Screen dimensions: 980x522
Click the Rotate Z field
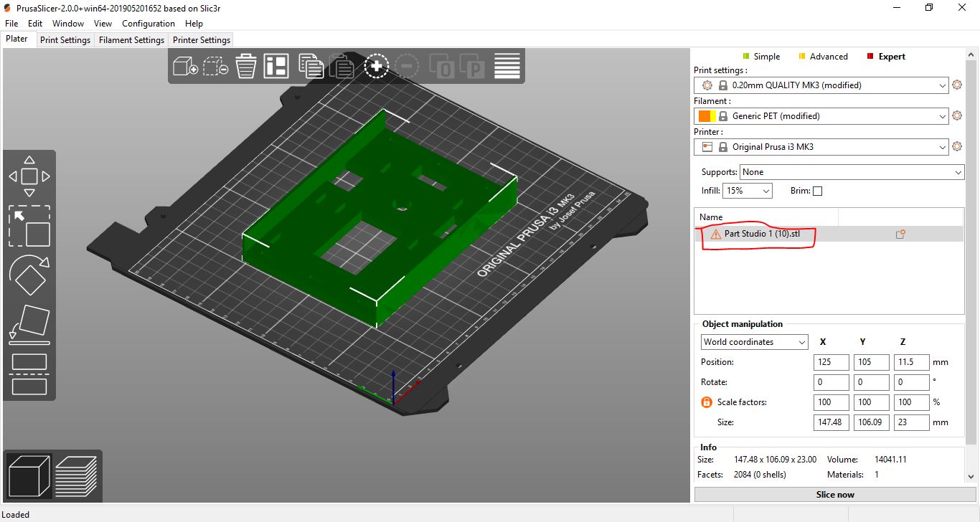(912, 382)
